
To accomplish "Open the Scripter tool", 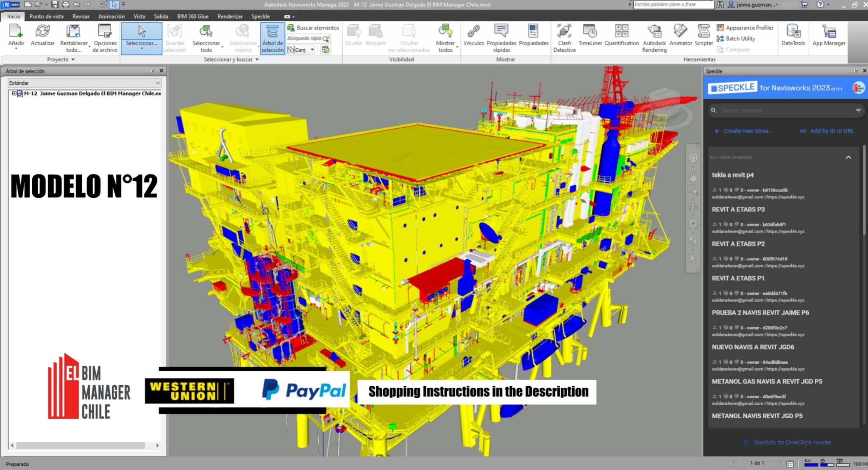I will point(703,37).
